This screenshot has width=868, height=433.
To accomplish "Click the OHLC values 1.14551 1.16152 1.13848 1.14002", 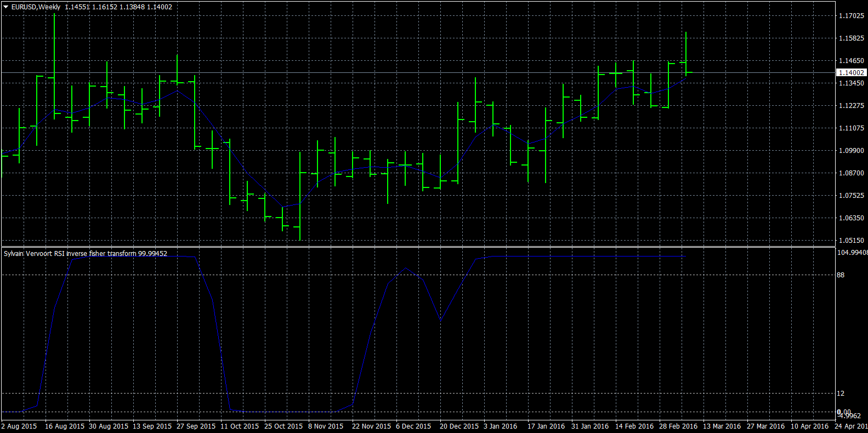I will pos(118,7).
